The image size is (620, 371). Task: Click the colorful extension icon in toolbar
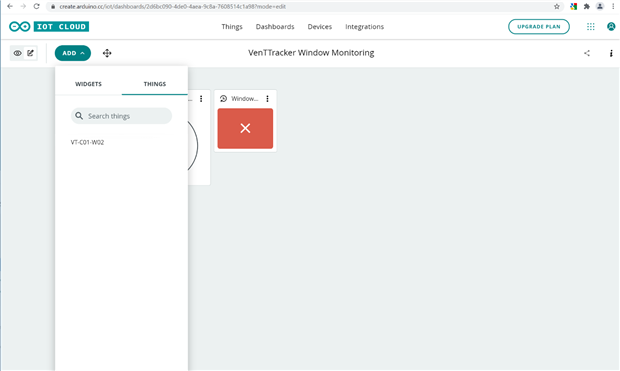[573, 6]
